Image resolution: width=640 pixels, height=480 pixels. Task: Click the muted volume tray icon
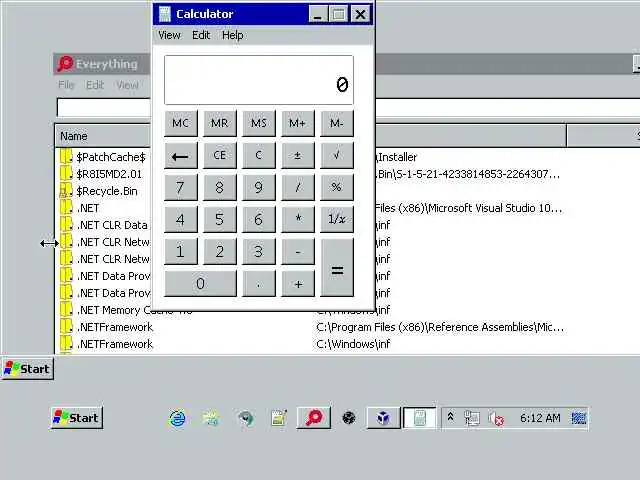click(496, 418)
